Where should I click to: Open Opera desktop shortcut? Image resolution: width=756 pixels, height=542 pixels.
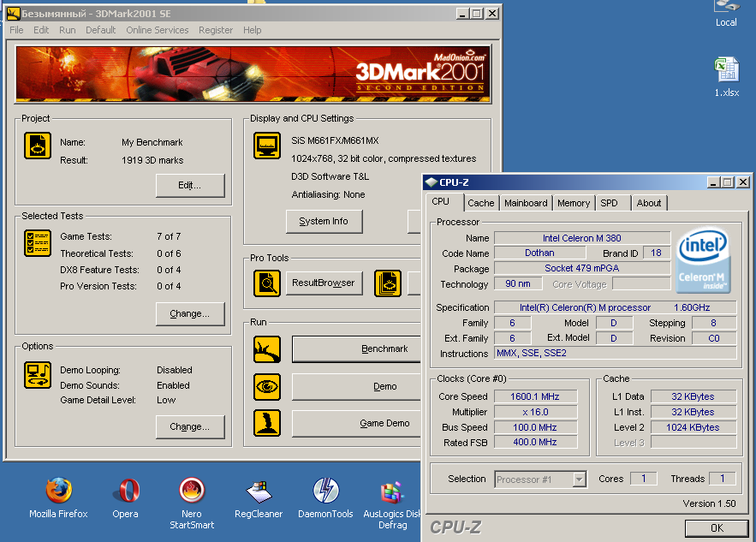point(125,497)
